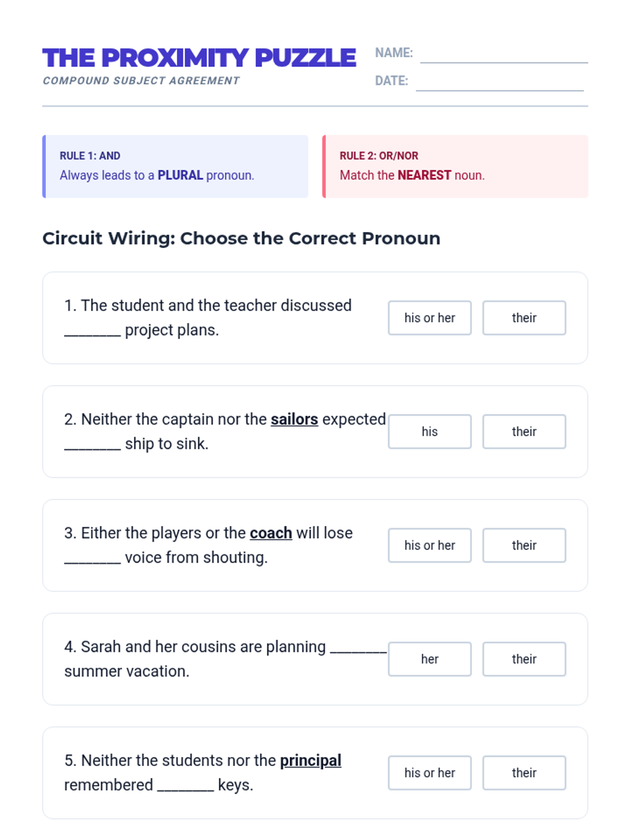Choose "their" for the principal sentence
This screenshot has width=630, height=840.
524,773
